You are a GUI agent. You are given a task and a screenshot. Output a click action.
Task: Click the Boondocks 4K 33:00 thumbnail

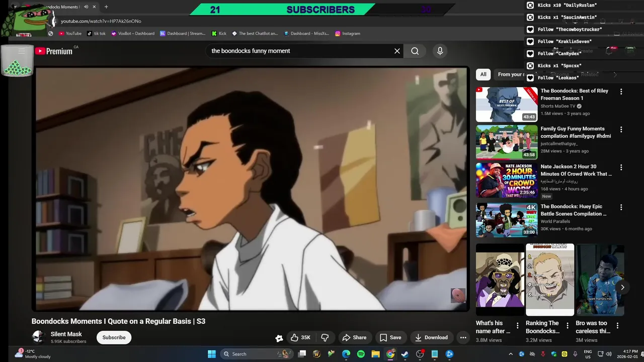coord(507,220)
